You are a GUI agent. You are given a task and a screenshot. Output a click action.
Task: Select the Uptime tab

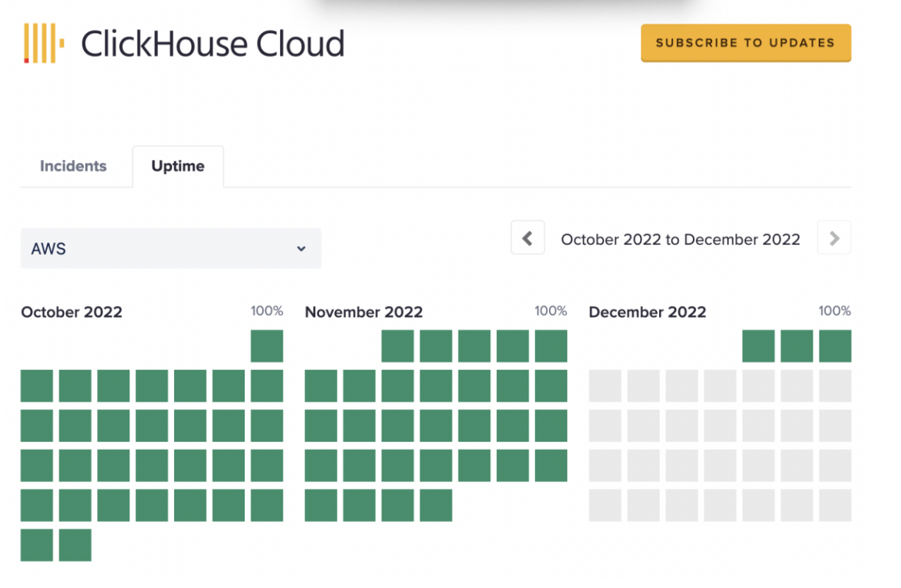[x=178, y=166]
